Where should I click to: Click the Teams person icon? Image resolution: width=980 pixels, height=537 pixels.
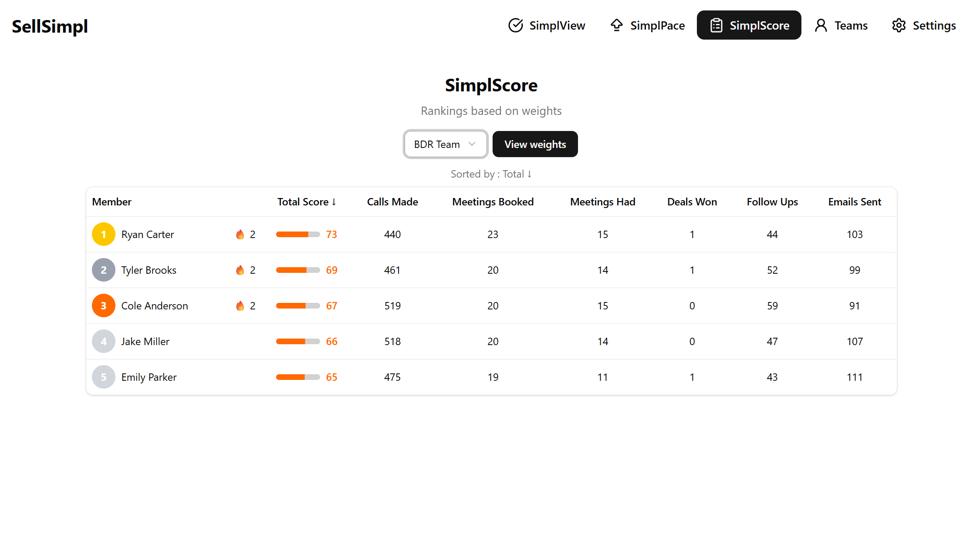(x=821, y=25)
